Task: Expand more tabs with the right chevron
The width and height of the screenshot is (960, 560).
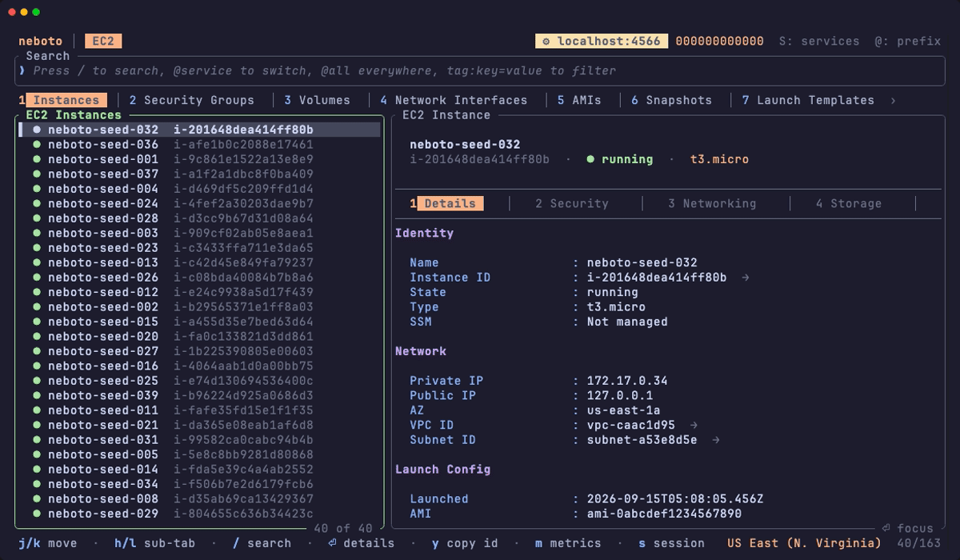Action: click(x=893, y=101)
